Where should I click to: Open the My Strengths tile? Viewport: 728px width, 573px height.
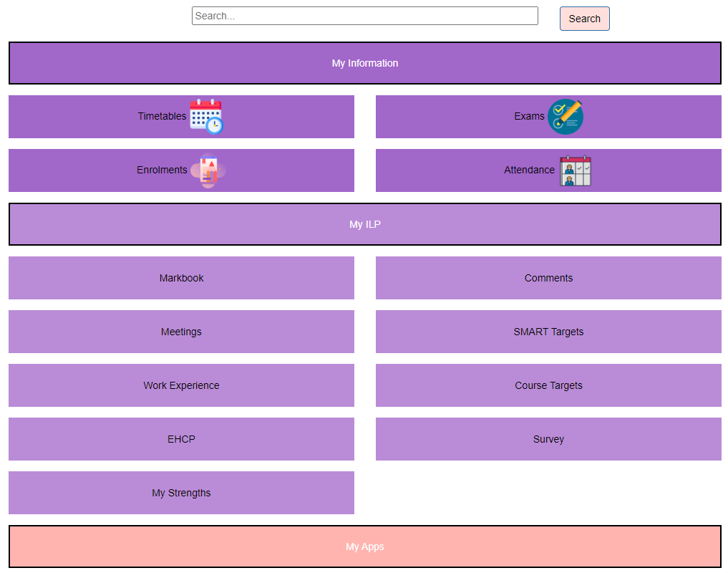181,493
